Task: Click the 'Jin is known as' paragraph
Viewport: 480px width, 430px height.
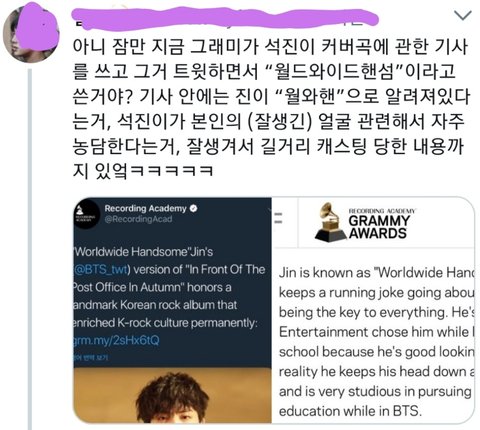Action: 376,342
